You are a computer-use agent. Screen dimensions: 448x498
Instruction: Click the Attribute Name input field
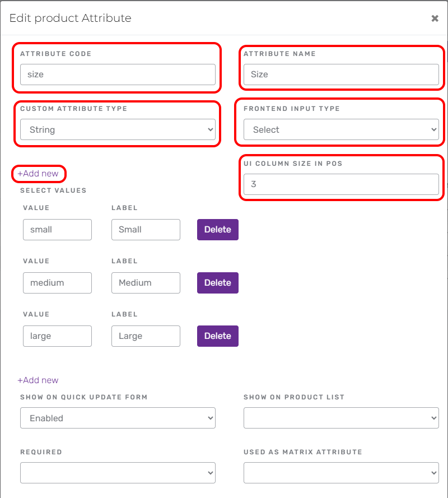(x=341, y=75)
